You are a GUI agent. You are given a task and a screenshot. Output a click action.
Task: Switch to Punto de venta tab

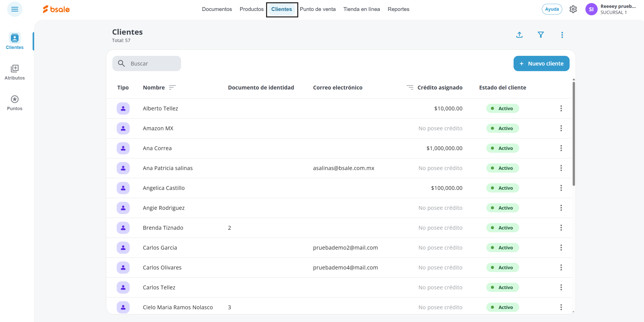[x=317, y=9]
